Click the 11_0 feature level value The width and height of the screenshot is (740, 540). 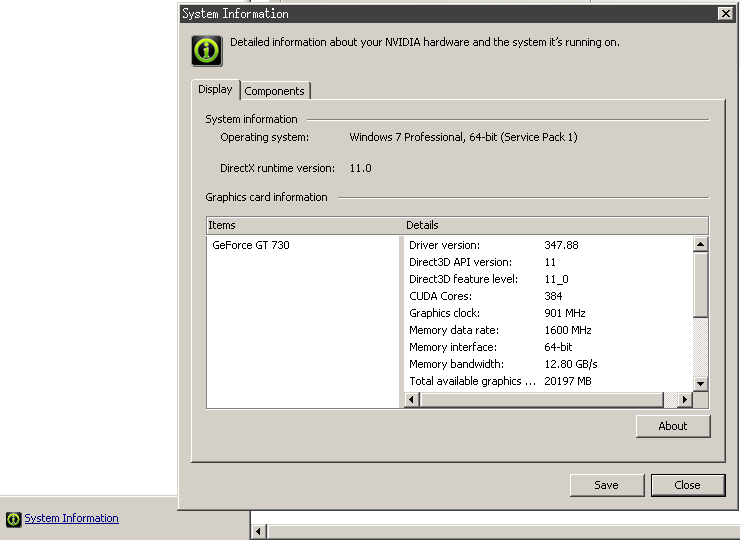556,279
